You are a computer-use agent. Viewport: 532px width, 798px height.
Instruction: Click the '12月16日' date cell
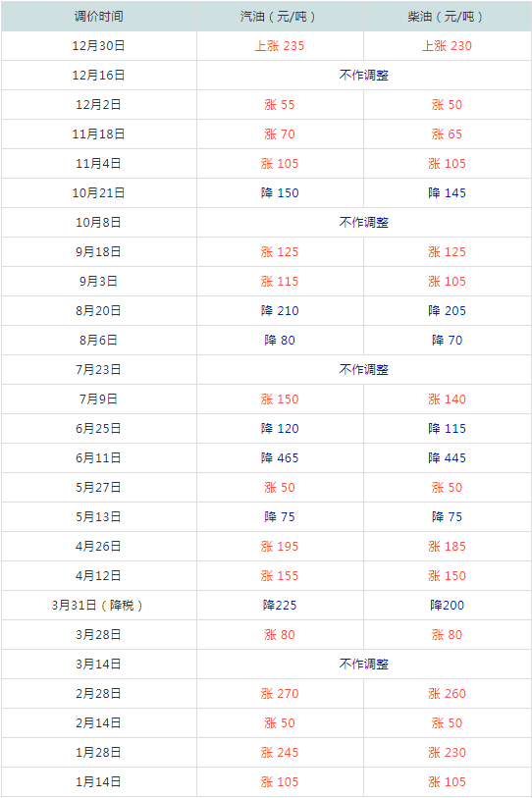coord(99,76)
